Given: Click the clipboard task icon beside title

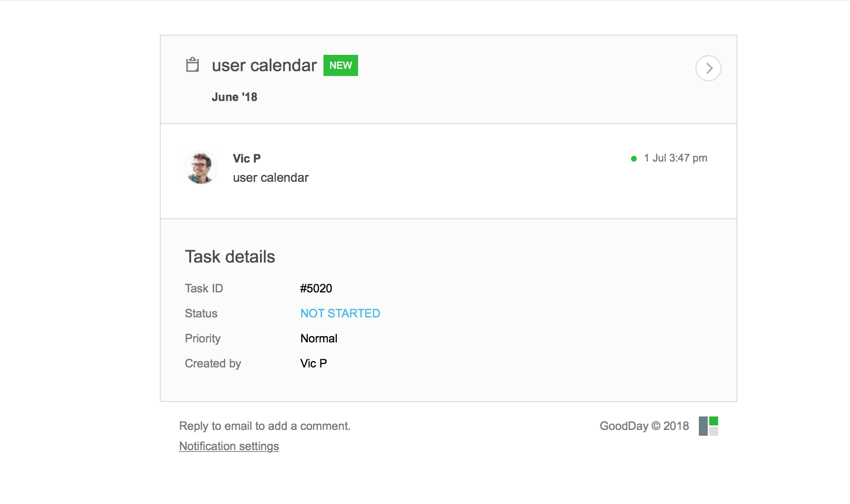Looking at the screenshot, I should tap(193, 64).
